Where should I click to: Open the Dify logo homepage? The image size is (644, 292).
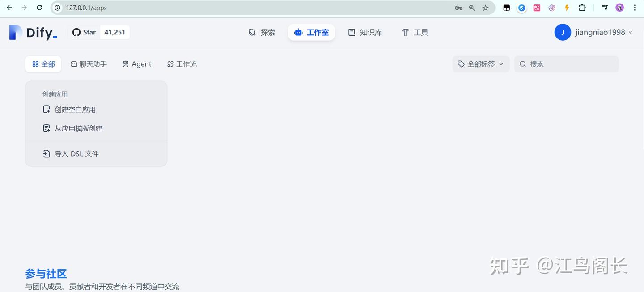33,32
